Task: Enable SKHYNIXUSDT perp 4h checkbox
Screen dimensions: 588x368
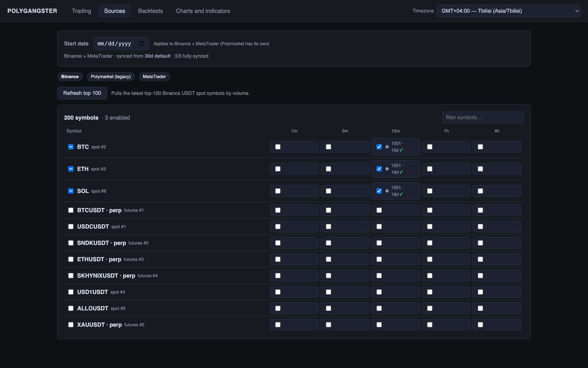Action: pyautogui.click(x=480, y=276)
